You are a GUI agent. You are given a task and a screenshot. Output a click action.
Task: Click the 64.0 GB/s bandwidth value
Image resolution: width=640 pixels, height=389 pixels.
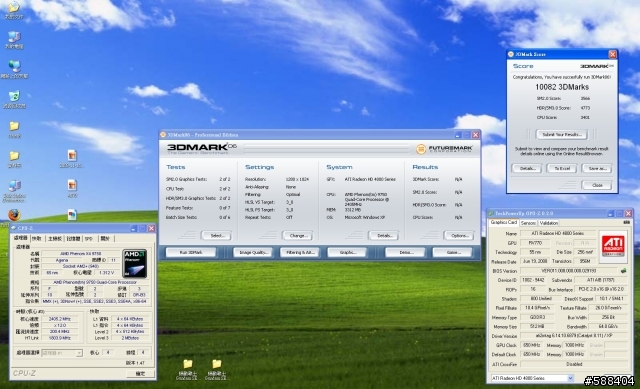pyautogui.click(x=608, y=327)
